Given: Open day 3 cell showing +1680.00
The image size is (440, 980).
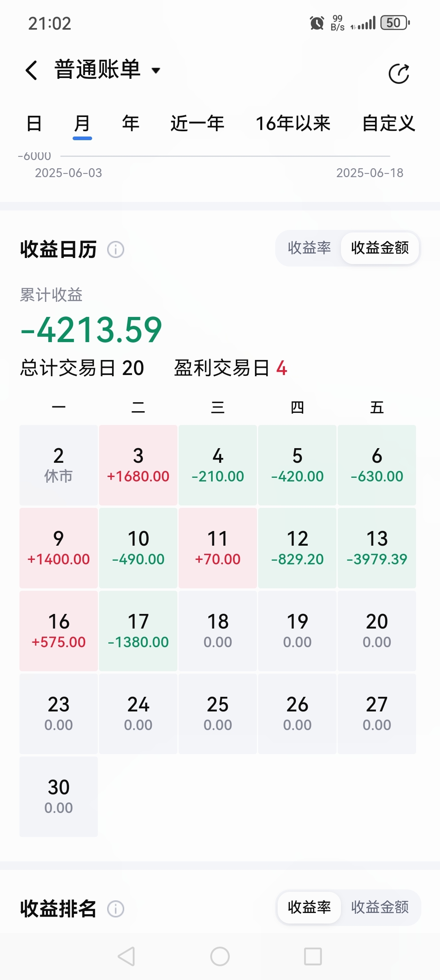Looking at the screenshot, I should (x=138, y=465).
